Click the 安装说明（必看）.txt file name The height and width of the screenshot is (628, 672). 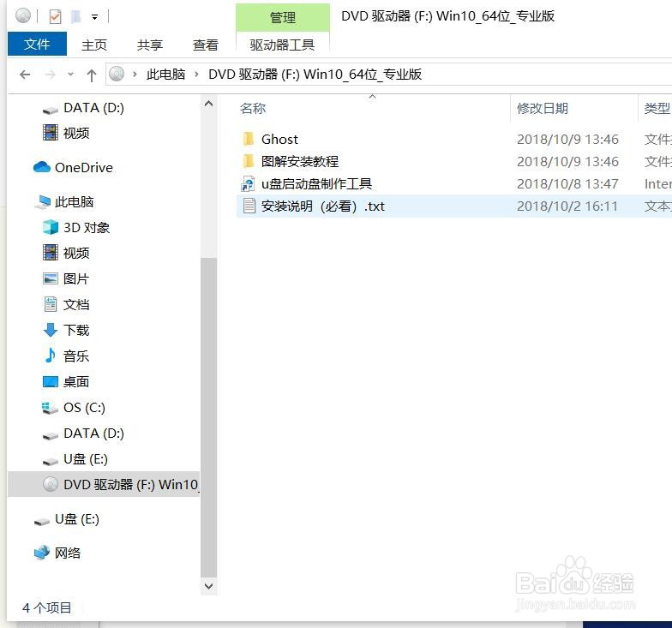322,206
